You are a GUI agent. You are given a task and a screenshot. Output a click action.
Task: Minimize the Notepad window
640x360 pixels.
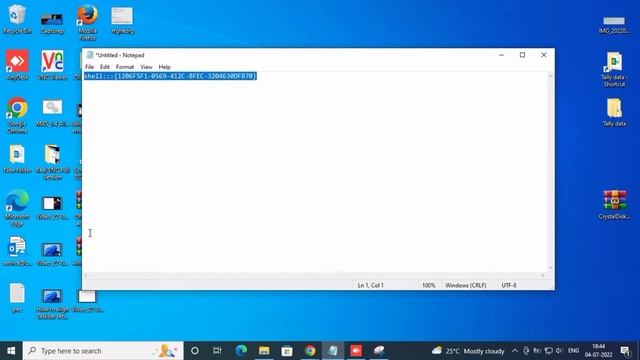point(501,55)
